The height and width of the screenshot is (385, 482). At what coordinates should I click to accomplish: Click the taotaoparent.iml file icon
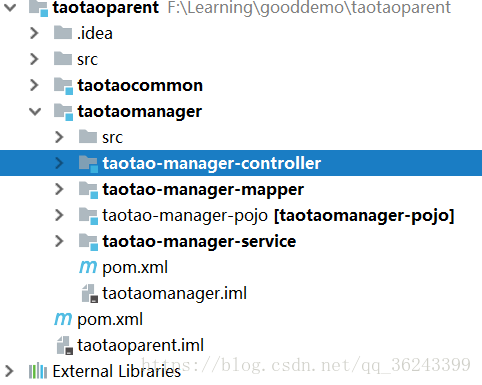[65, 345]
